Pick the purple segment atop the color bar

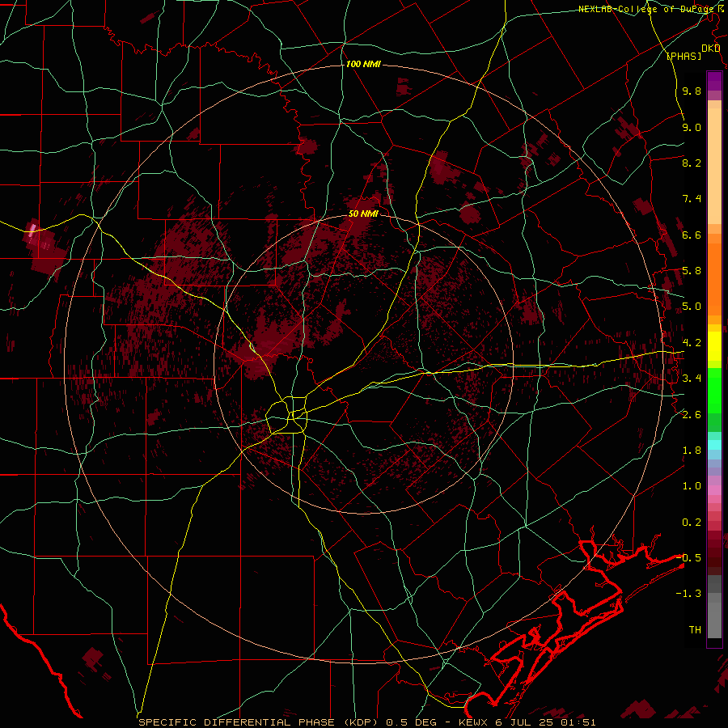[714, 81]
